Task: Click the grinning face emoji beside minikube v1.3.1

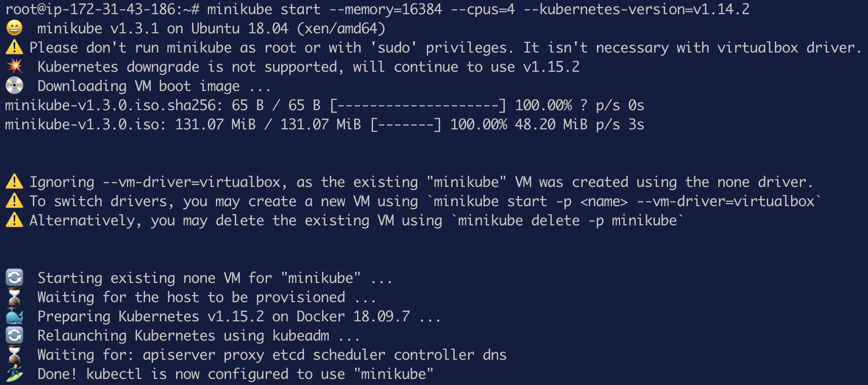Action: [14, 28]
